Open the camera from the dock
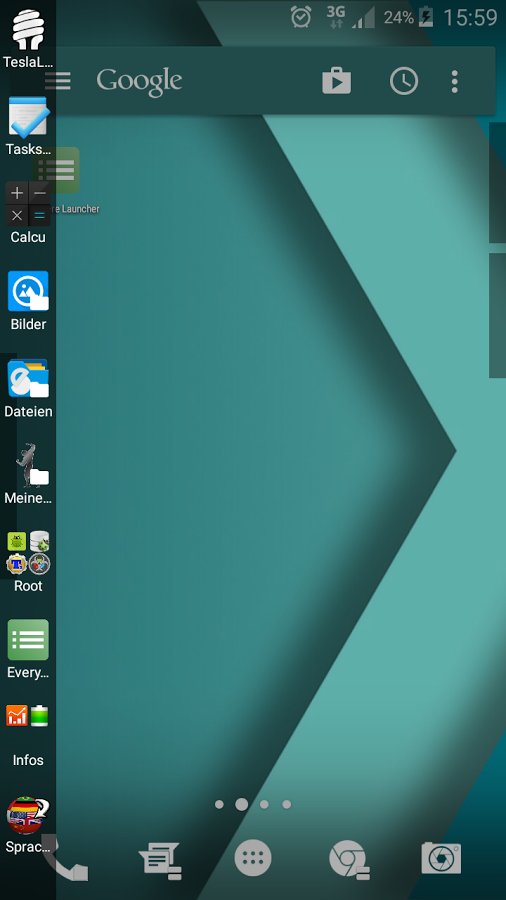506x900 pixels. (441, 858)
